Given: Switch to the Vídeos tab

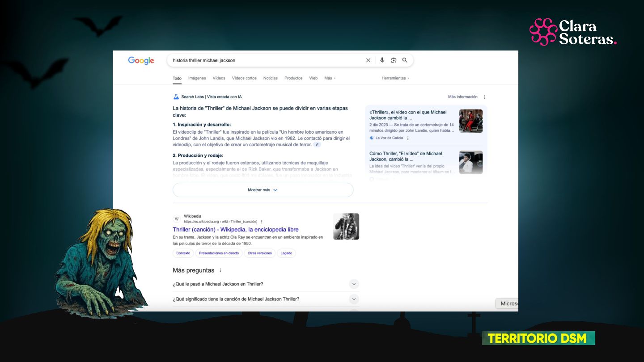Looking at the screenshot, I should (219, 78).
